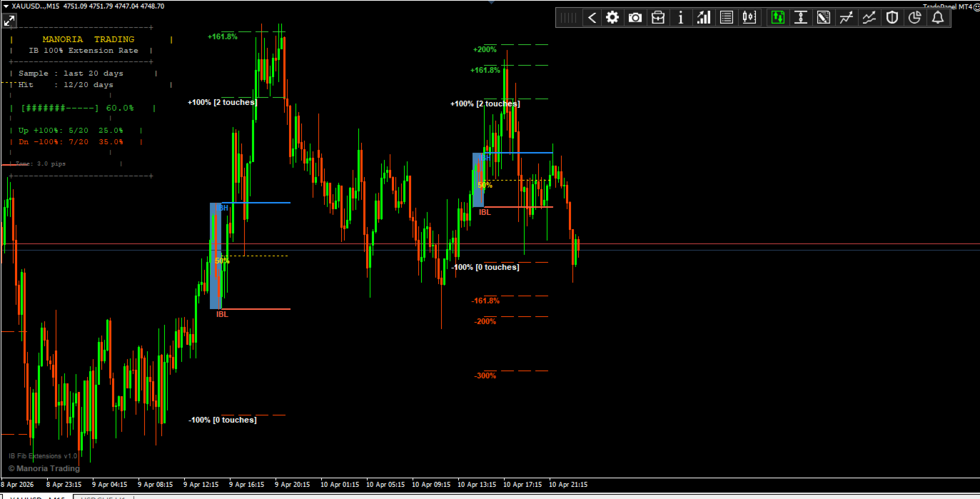Screen dimensions: 980x499
Task: Toggle the green buy/sell arrows panel icon
Action: (x=778, y=18)
